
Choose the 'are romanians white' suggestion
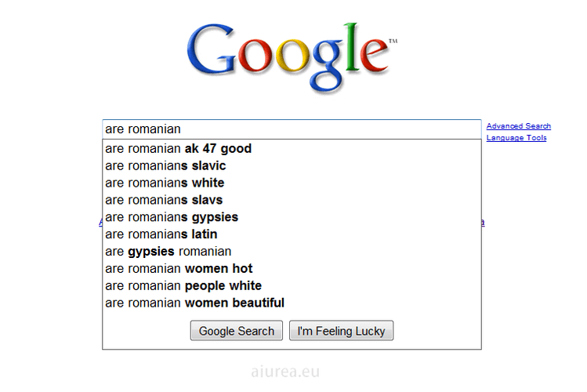pos(292,183)
